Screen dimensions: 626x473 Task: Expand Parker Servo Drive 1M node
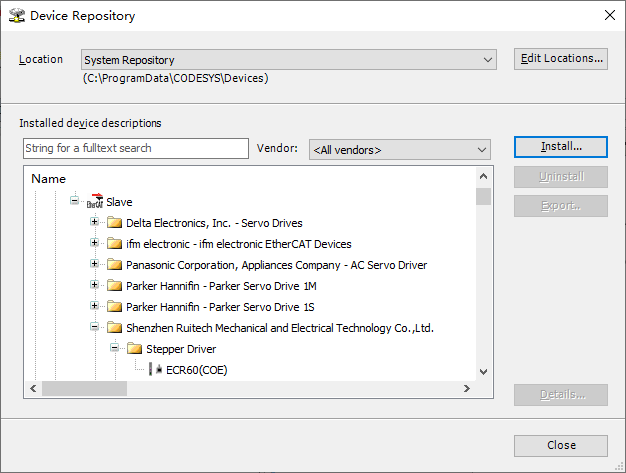pos(94,285)
